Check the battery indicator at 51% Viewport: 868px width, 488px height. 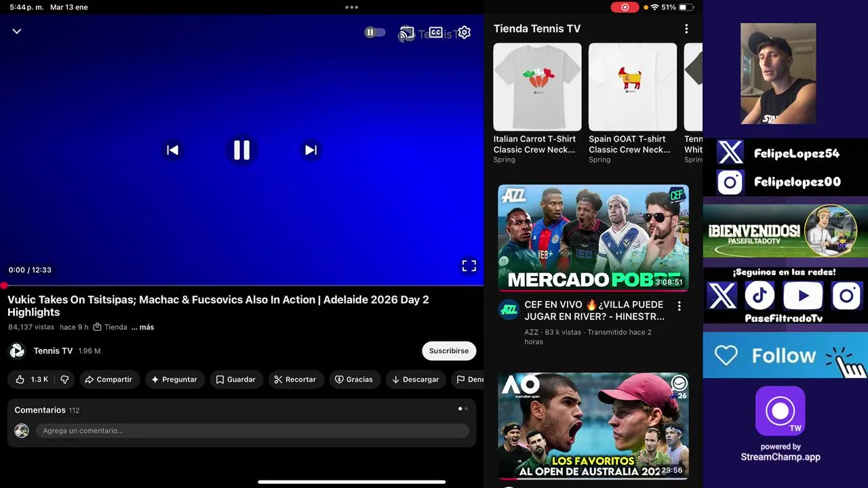(x=686, y=7)
